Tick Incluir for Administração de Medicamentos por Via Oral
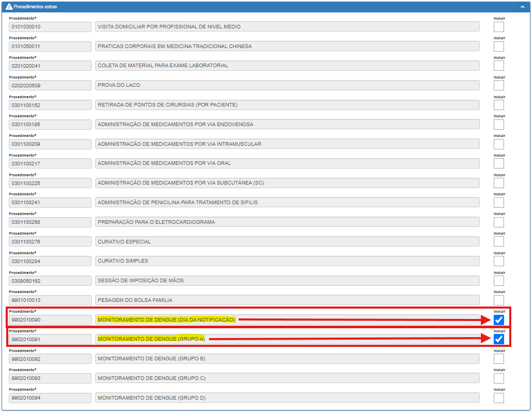Image resolution: width=532 pixels, height=412 pixels. click(499, 163)
